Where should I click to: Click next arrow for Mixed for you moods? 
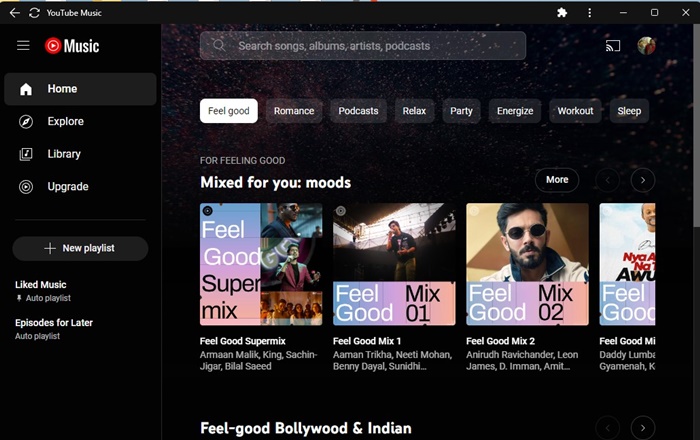pyautogui.click(x=643, y=180)
